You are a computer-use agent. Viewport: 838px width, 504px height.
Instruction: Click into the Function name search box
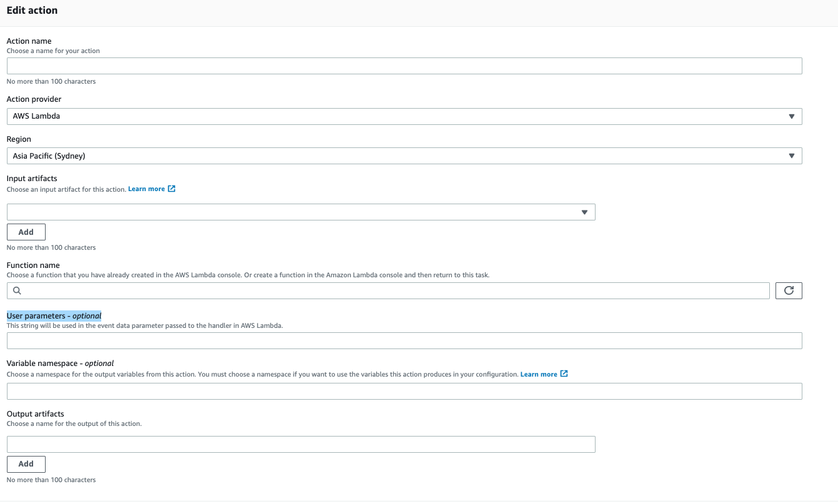point(394,290)
